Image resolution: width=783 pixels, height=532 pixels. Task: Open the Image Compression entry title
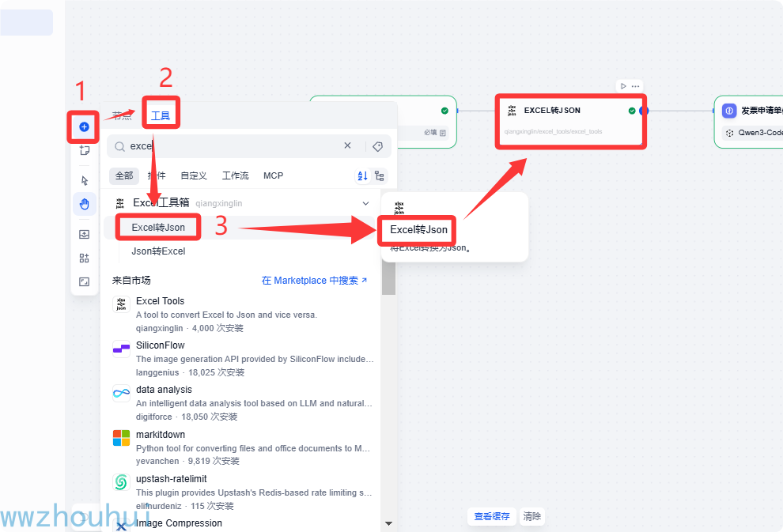pos(179,523)
